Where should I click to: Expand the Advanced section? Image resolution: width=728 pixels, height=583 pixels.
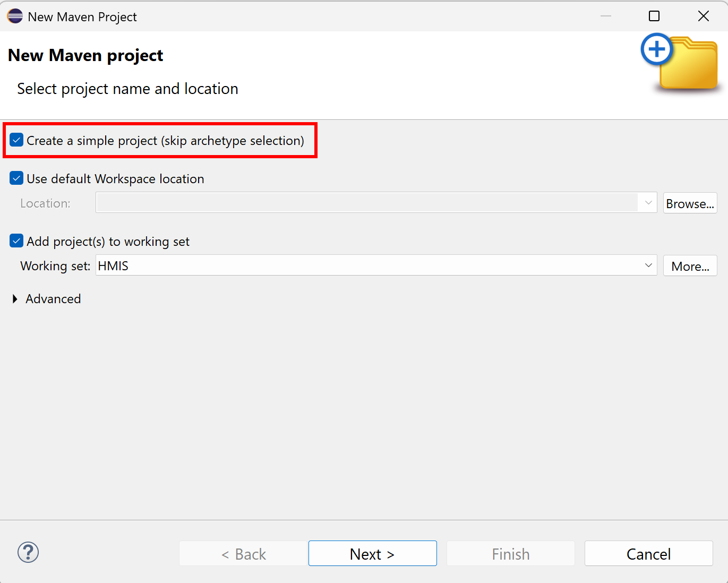pyautogui.click(x=15, y=299)
